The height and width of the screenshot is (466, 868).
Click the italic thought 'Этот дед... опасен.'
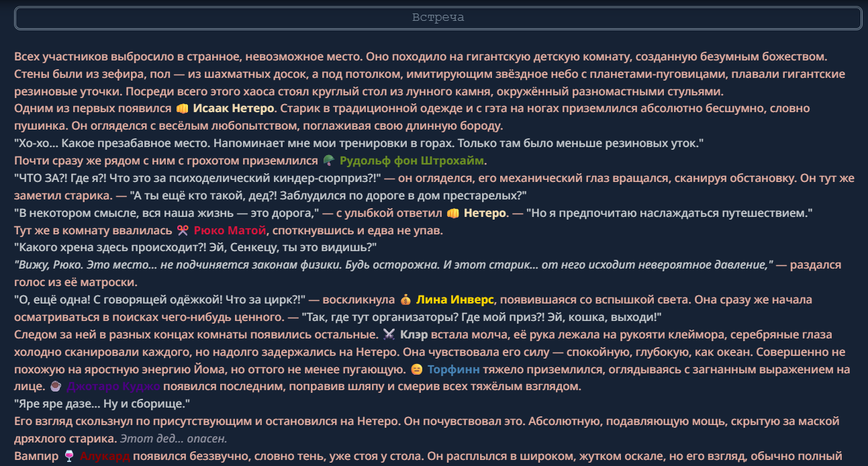pyautogui.click(x=173, y=439)
